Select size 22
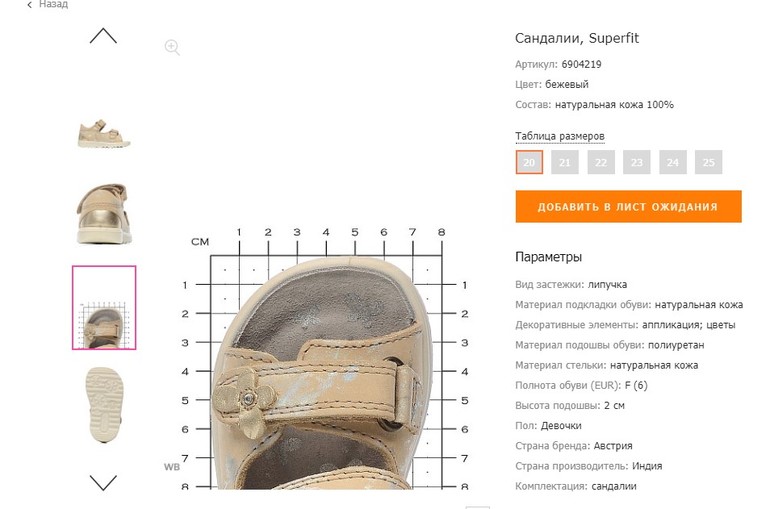This screenshot has height=509, width=770. [x=601, y=162]
